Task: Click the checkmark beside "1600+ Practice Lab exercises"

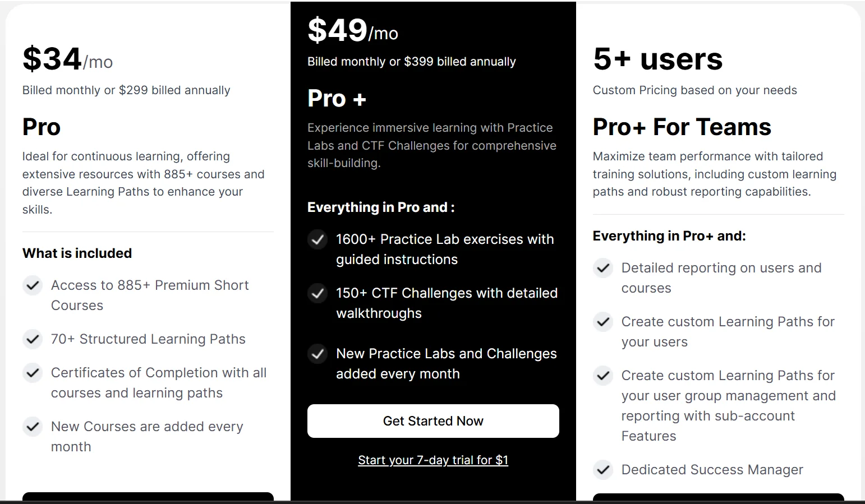Action: click(x=318, y=239)
